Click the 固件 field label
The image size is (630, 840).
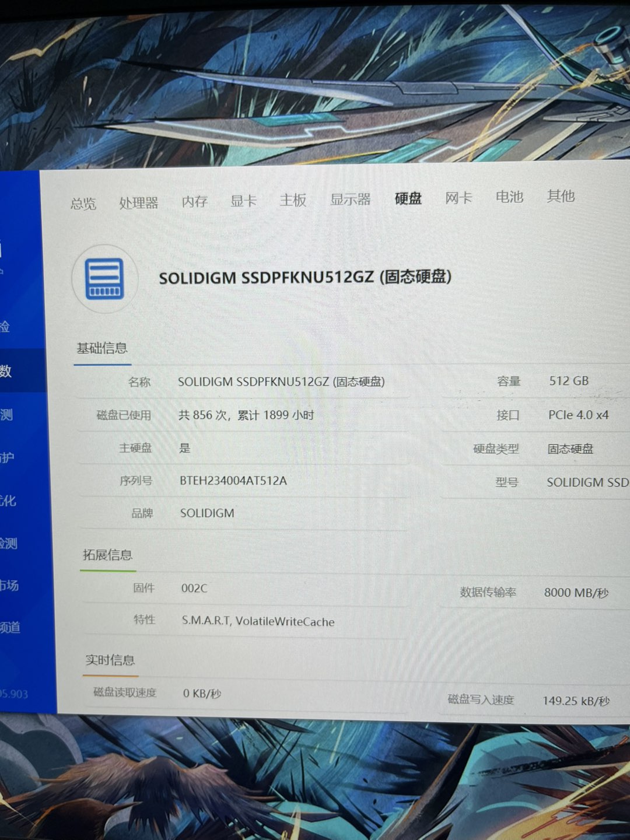coord(144,588)
